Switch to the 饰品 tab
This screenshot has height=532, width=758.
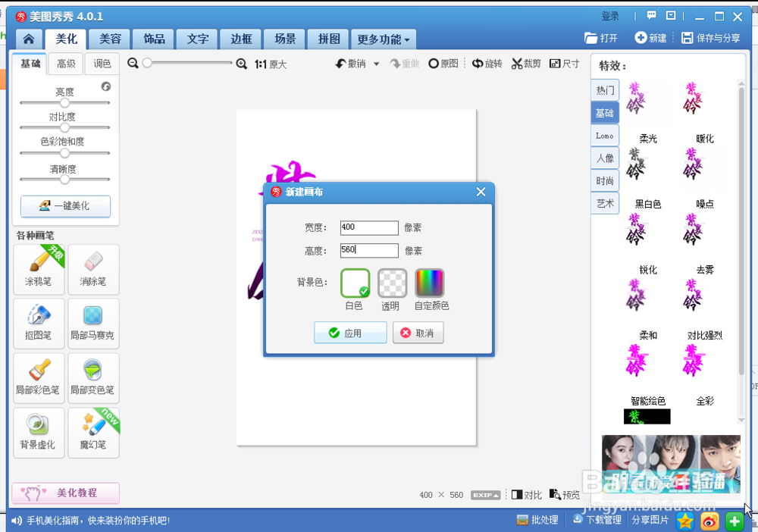[x=154, y=39]
